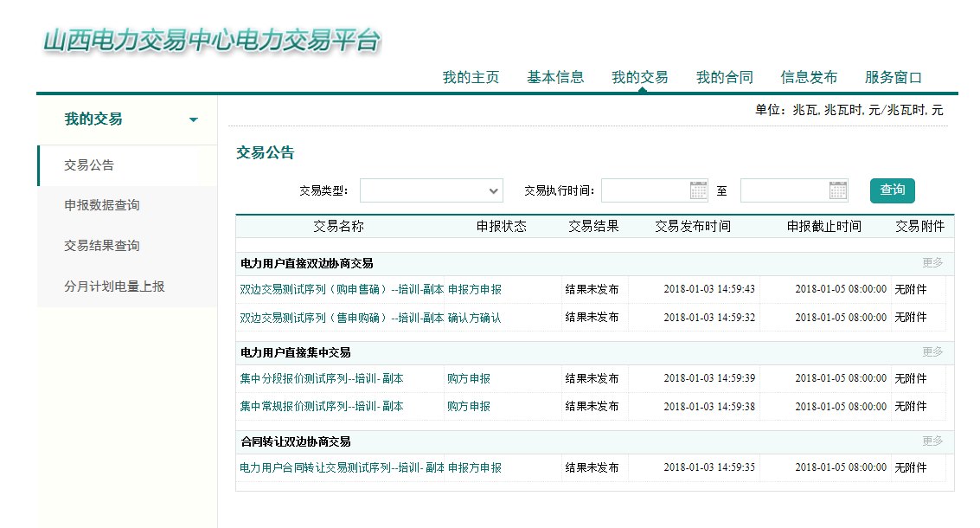This screenshot has width=980, height=528.
Task: Collapse the 我的交易 sidebar arrow
Action: [194, 119]
